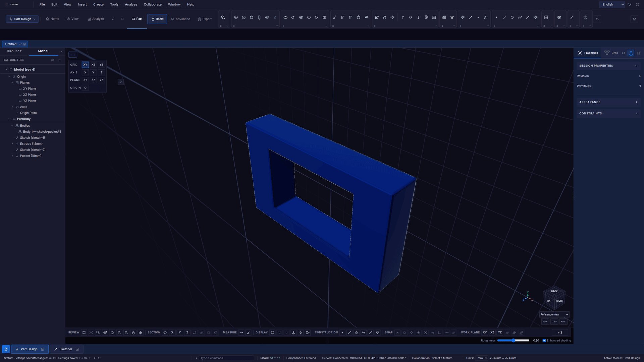Click the anchor icon in Display group
The height and width of the screenshot is (362, 644).
pos(293,333)
